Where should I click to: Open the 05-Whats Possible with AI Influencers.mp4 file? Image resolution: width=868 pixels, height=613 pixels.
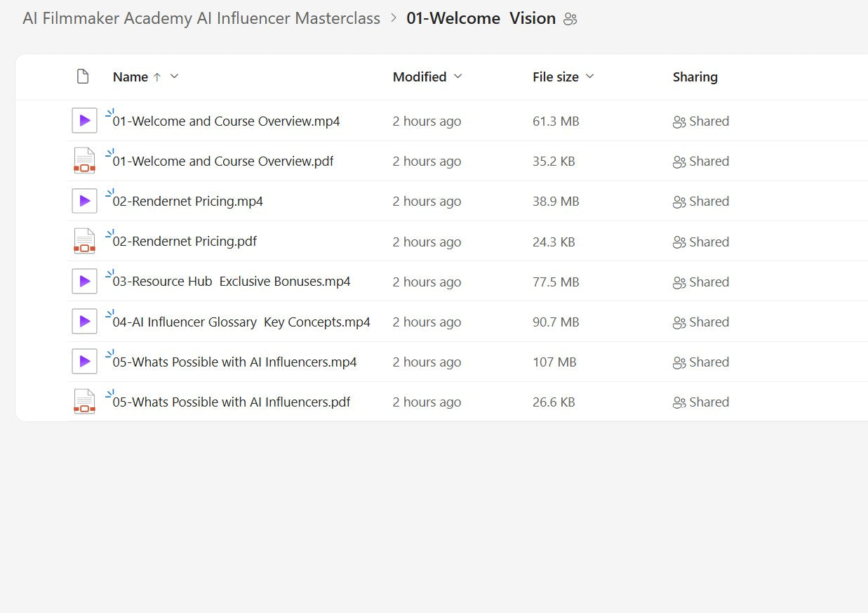coord(234,362)
